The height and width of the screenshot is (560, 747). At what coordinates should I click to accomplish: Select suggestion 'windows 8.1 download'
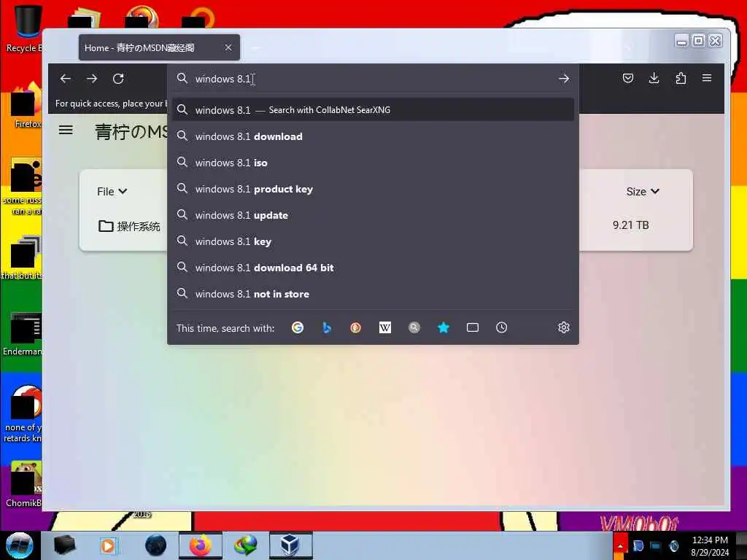(x=373, y=136)
